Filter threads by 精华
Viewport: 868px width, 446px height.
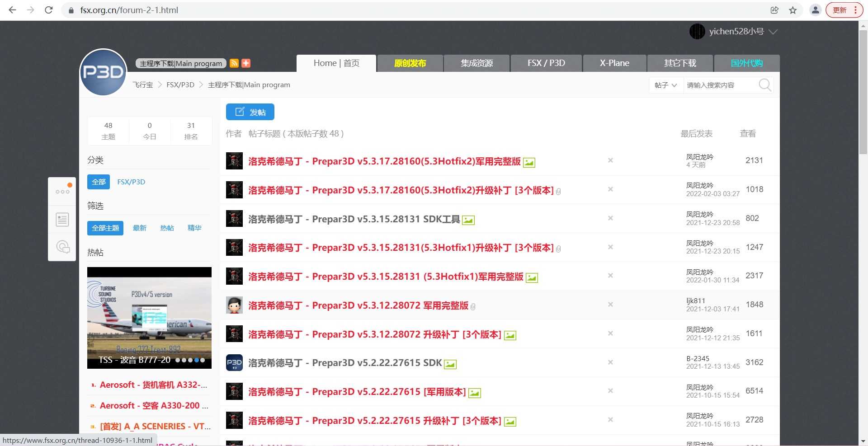pos(194,228)
